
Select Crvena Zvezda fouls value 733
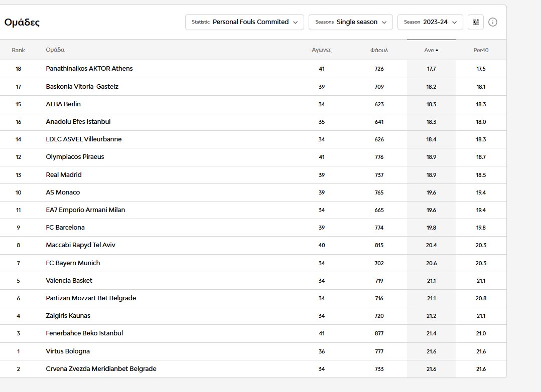[379, 369]
